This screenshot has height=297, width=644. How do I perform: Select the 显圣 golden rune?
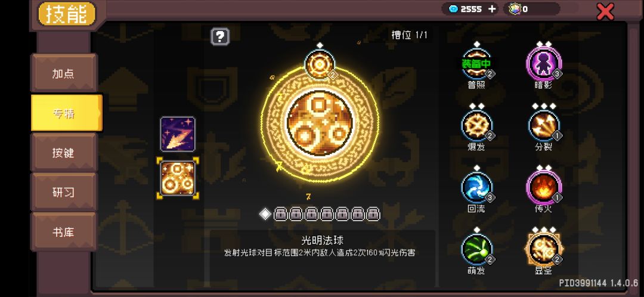(544, 249)
